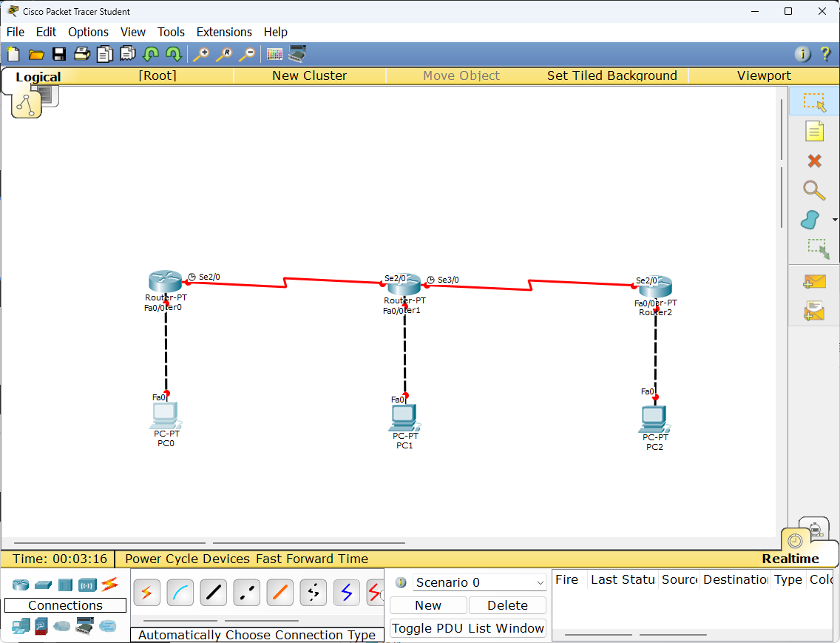
Task: Switch to Physical workspace behind Logical tab
Action: coord(48,95)
